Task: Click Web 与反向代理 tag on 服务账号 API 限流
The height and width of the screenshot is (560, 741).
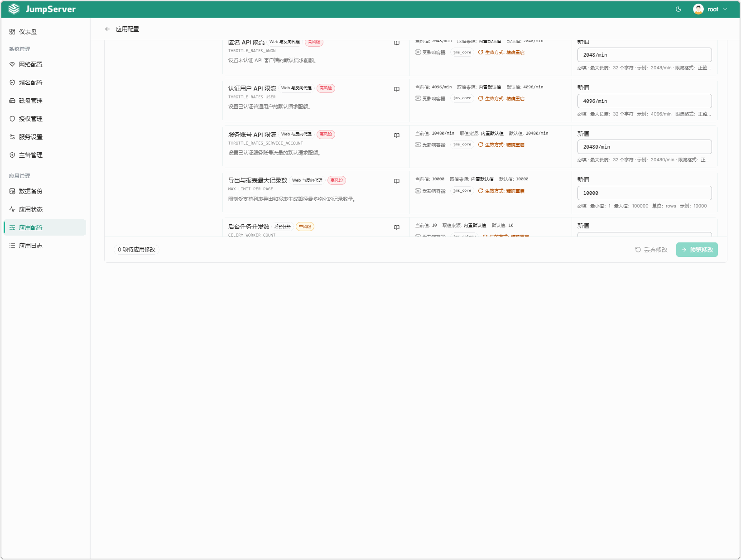Action: point(296,135)
